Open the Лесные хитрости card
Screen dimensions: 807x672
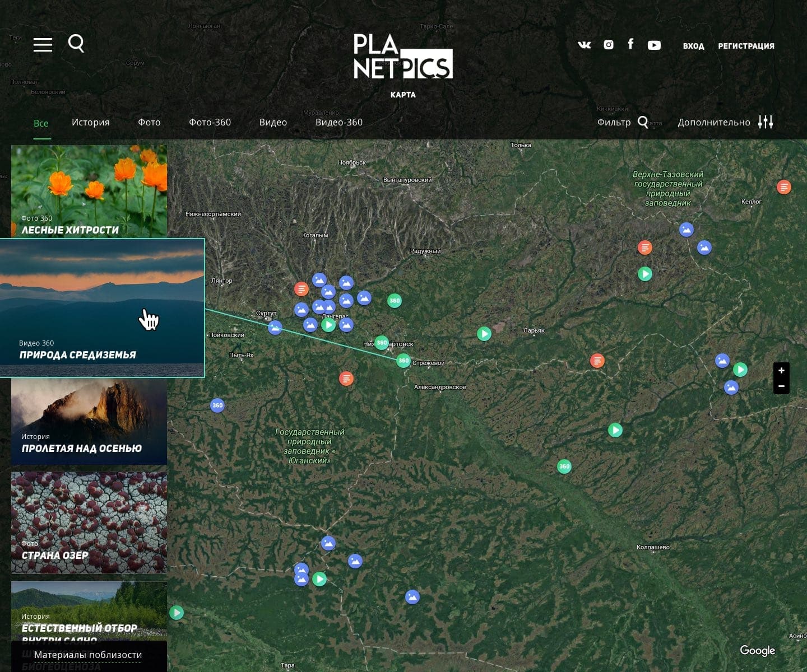click(89, 190)
